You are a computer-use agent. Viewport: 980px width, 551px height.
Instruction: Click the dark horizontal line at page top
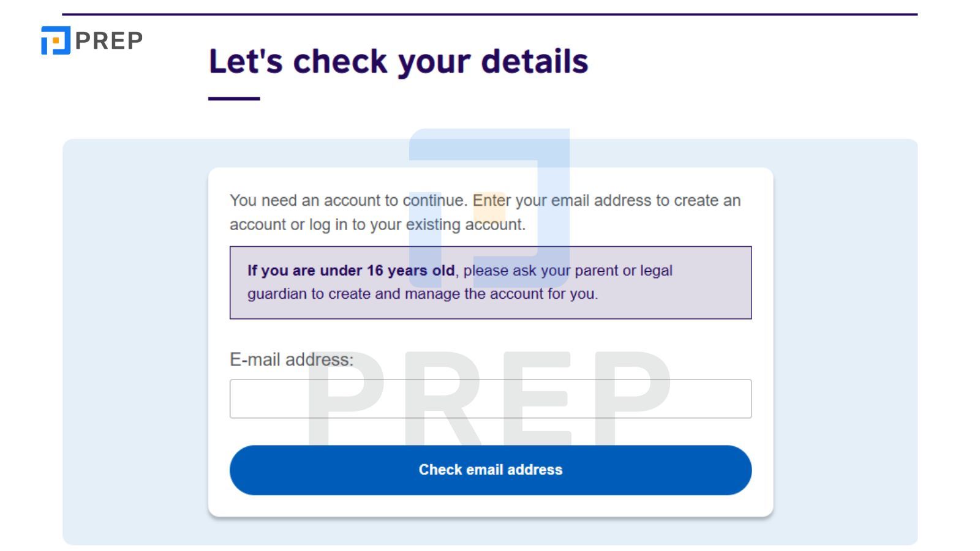[490, 14]
